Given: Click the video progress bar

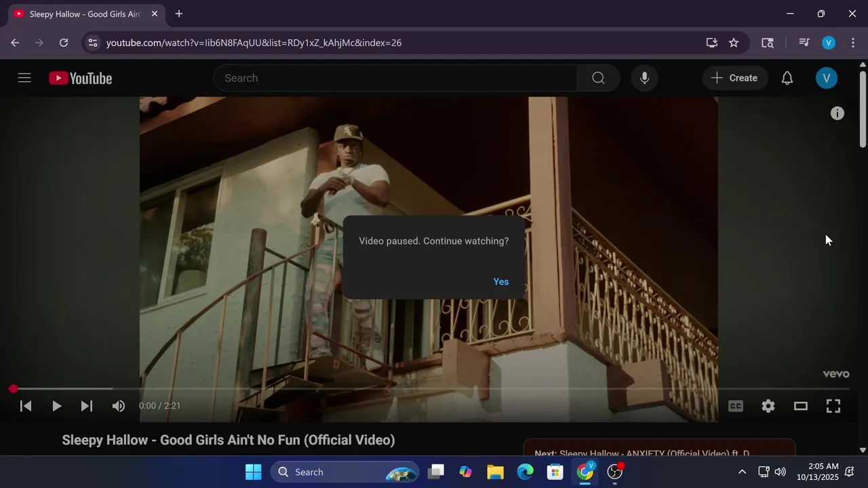Looking at the screenshot, I should 431,389.
